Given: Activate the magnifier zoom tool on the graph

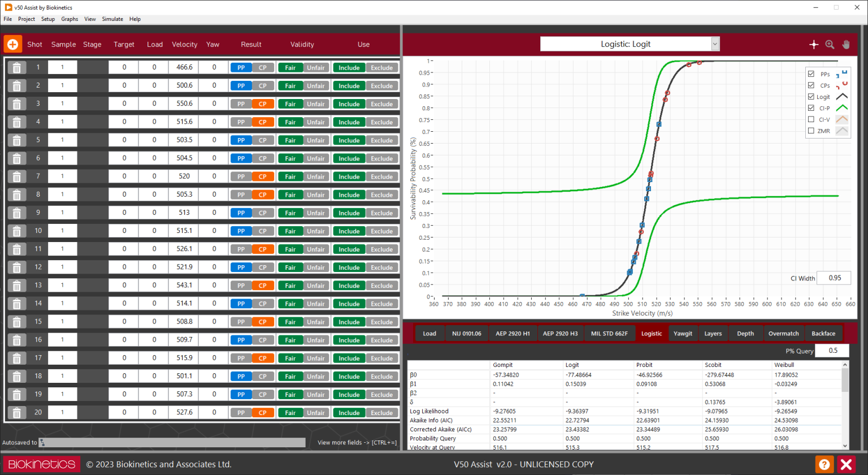Looking at the screenshot, I should tap(830, 44).
